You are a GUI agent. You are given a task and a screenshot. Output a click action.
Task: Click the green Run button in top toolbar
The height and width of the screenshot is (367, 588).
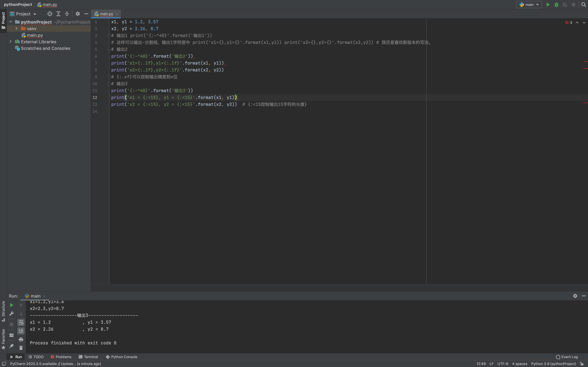tap(548, 5)
